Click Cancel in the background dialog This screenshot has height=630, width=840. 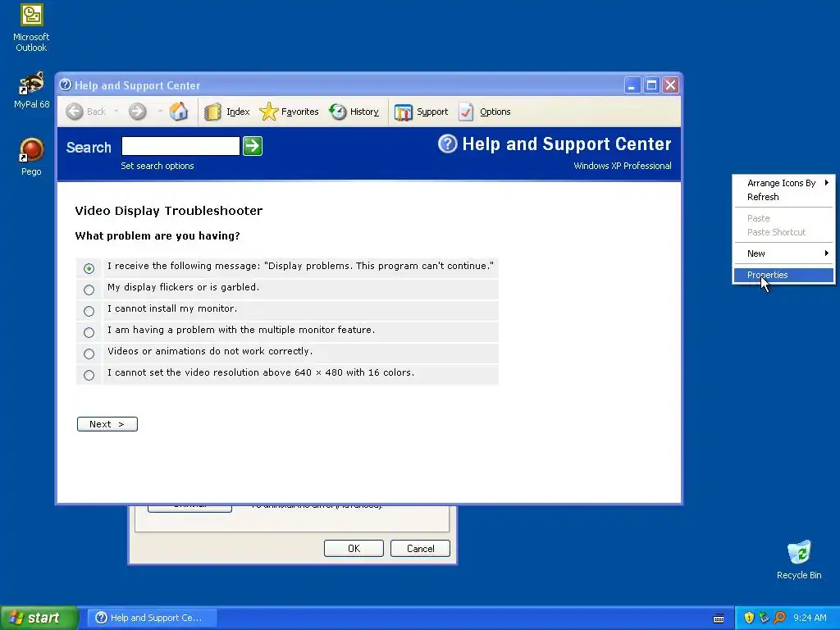pos(421,549)
